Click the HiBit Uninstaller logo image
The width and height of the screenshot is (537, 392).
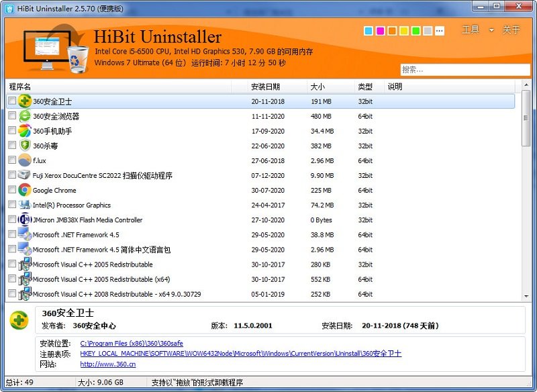[55, 48]
